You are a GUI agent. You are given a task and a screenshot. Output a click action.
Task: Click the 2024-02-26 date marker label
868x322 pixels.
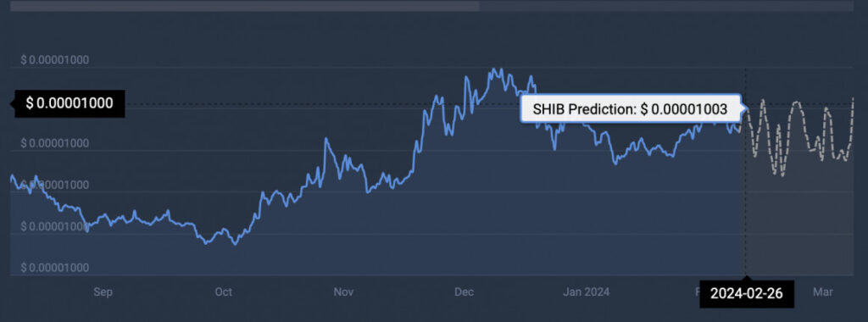point(747,294)
